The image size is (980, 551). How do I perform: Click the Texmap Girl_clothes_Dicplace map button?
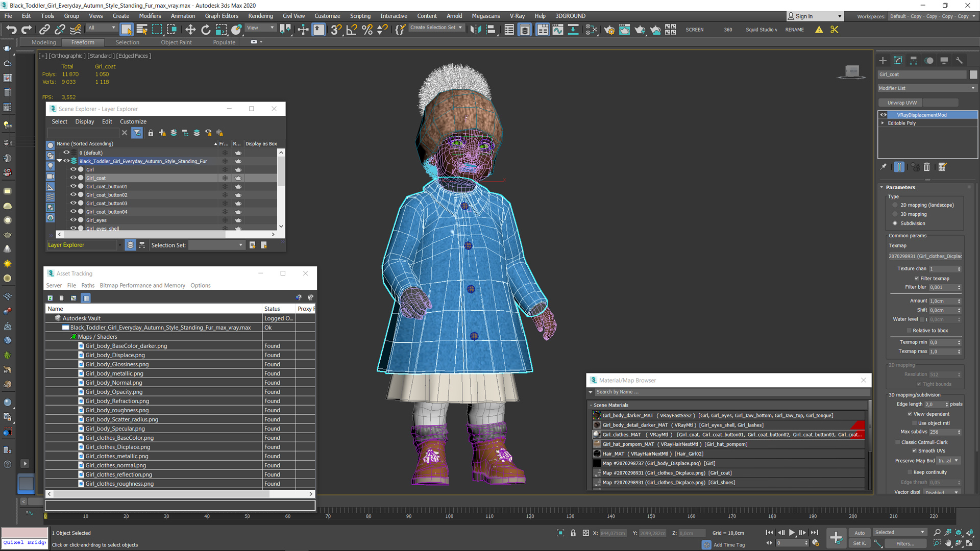pyautogui.click(x=925, y=256)
